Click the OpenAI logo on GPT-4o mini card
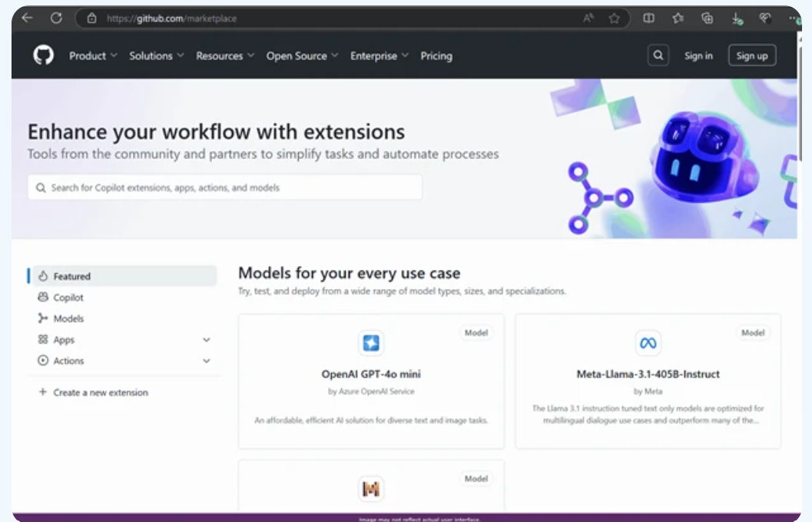812x522 pixels. 371,344
